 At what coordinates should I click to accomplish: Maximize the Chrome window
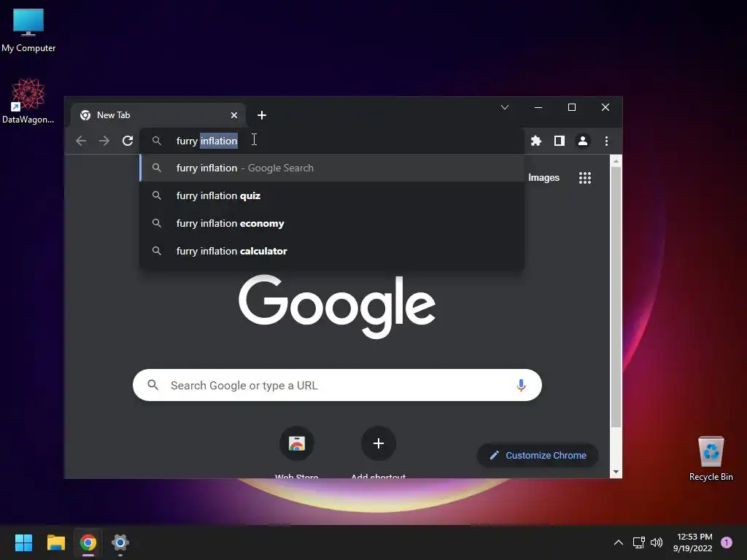pos(572,107)
